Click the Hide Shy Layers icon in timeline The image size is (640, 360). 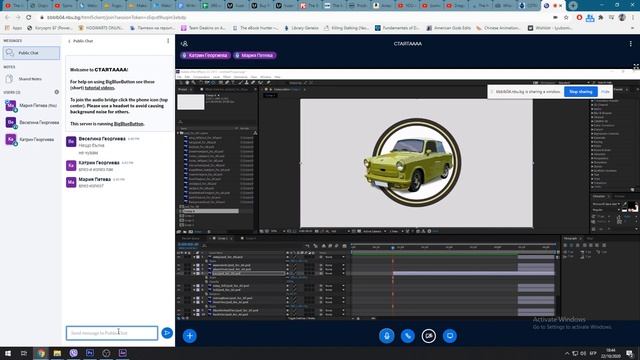324,246
